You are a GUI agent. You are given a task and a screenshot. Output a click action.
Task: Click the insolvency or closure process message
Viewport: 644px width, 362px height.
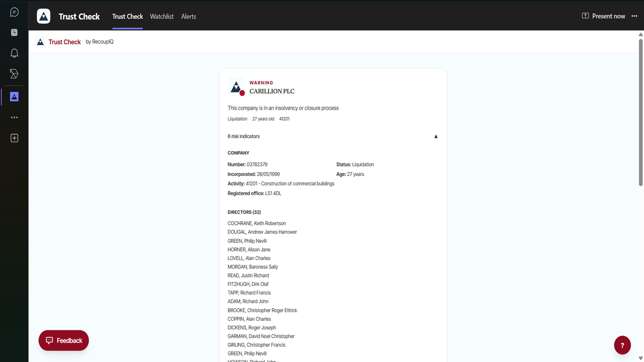pos(283,108)
